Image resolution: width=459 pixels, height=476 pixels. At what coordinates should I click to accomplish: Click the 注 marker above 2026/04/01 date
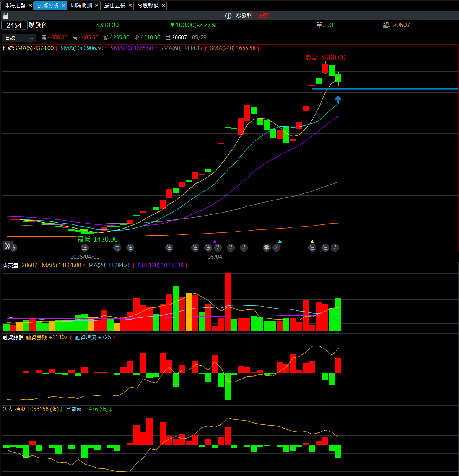tap(85, 247)
